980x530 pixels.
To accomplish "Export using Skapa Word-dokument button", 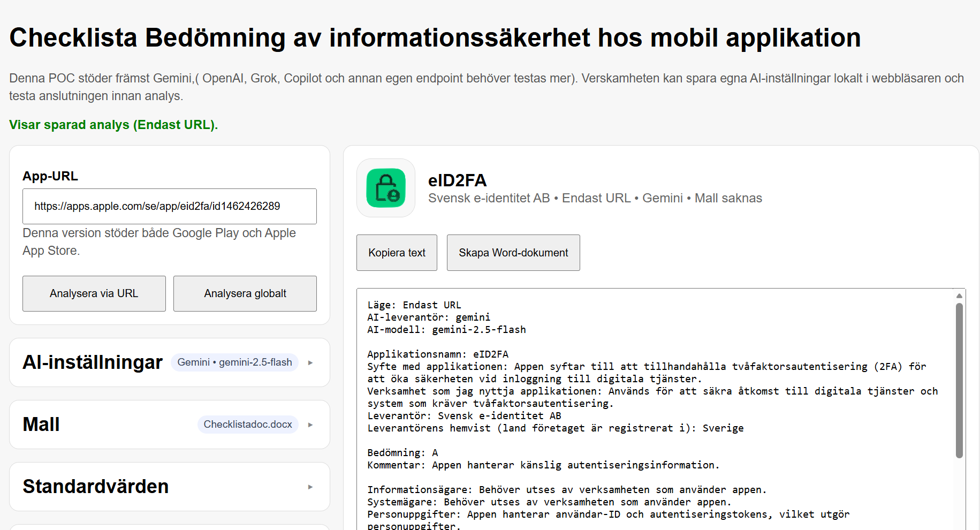I will (513, 253).
